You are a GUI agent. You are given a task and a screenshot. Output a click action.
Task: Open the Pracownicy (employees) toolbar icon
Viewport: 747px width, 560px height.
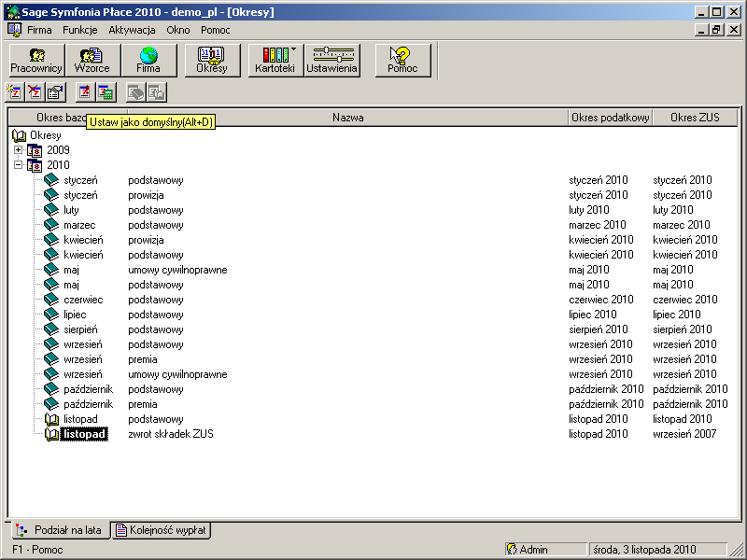point(36,61)
